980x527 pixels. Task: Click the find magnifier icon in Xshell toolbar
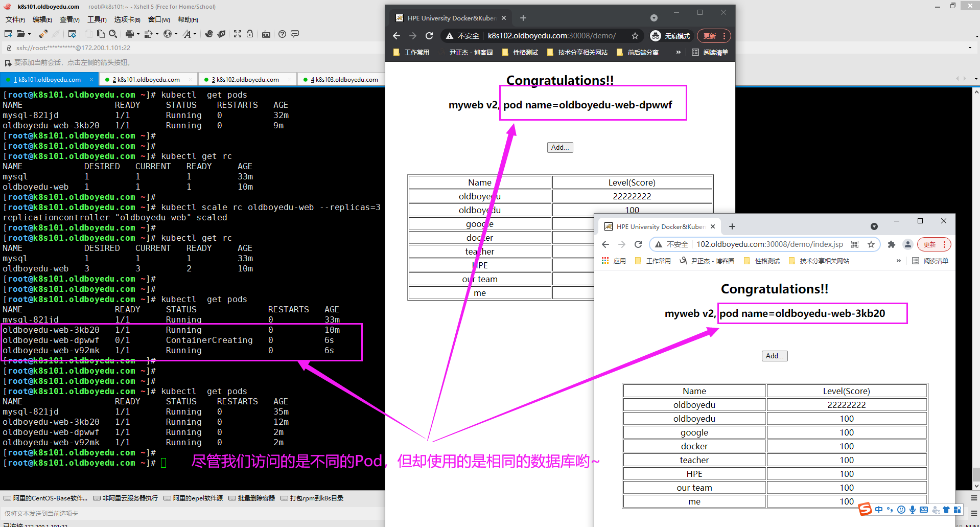(x=113, y=34)
